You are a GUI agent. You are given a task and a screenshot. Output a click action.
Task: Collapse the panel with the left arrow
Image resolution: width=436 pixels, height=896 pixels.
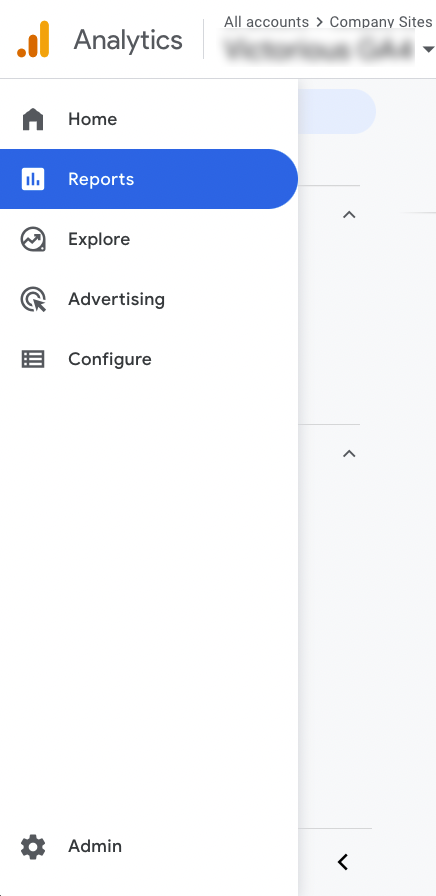tap(343, 862)
